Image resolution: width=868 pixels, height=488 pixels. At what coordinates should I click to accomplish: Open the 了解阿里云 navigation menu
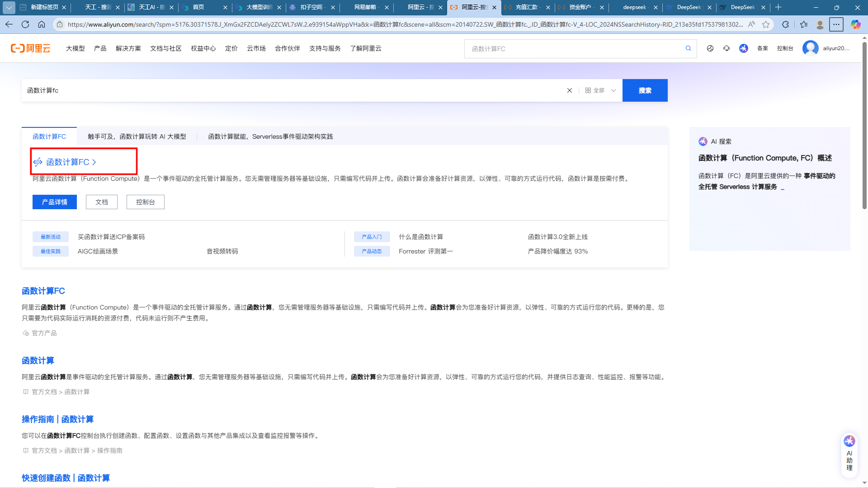[x=366, y=48]
